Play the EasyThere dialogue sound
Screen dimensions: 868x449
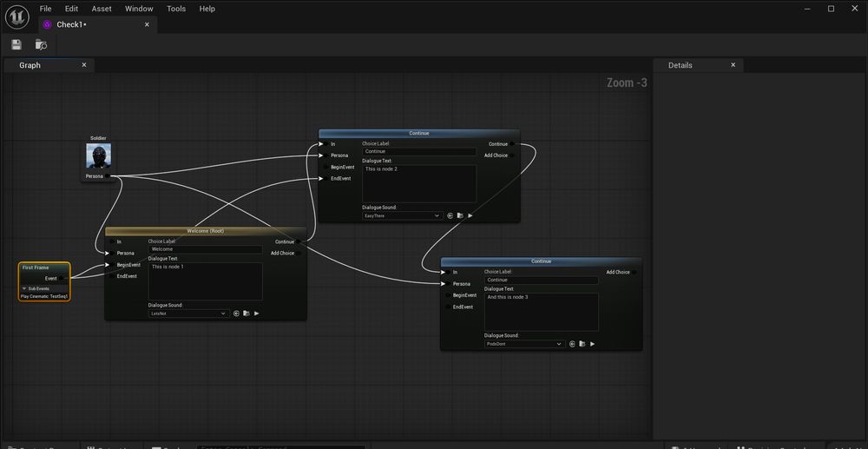[x=470, y=215]
